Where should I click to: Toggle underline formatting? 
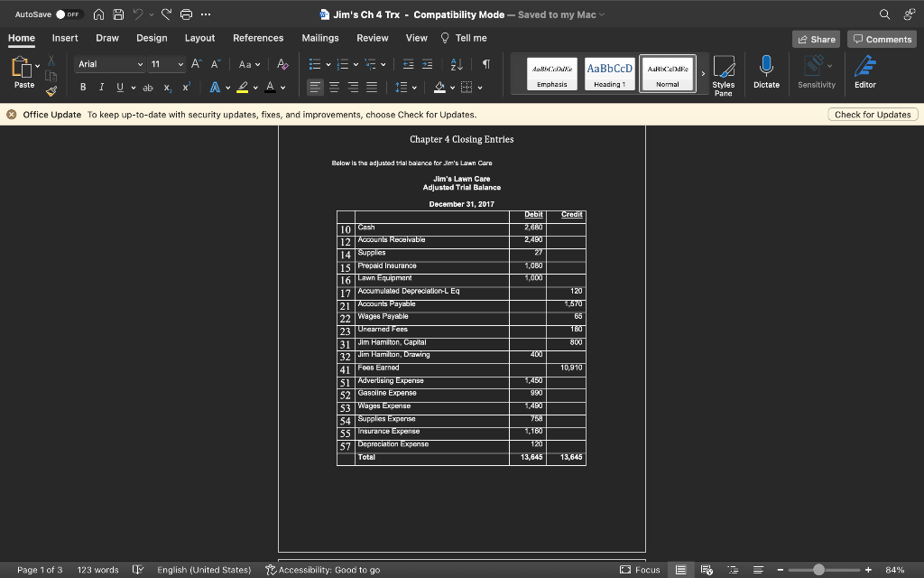click(x=120, y=88)
